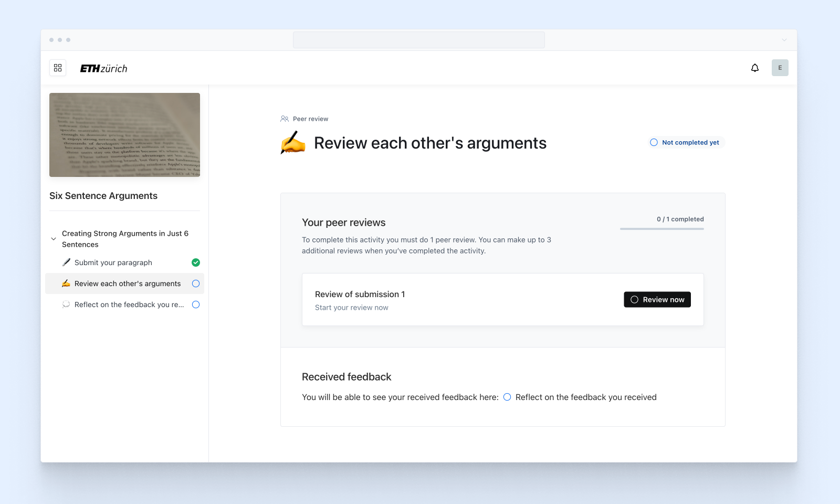Click the Peer review people icon
The image size is (840, 504).
[285, 119]
